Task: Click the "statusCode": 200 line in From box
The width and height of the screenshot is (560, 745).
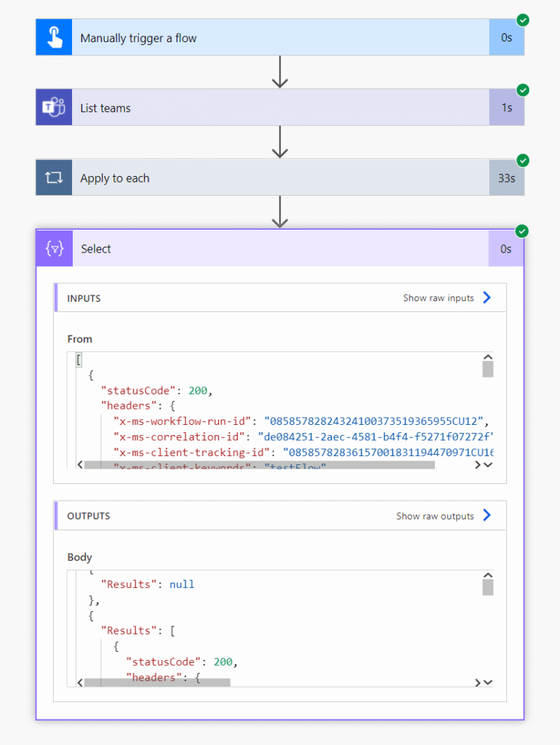Action: click(156, 391)
